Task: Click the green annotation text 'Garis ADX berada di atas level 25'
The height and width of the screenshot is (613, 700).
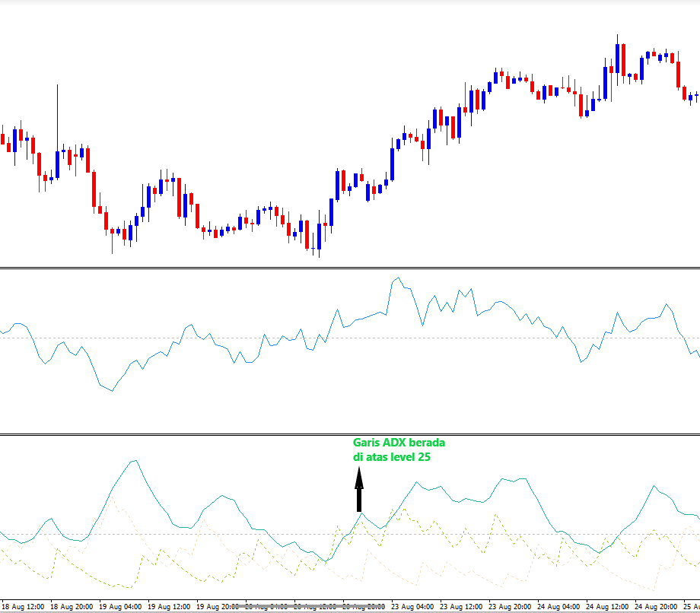Action: 399,449
